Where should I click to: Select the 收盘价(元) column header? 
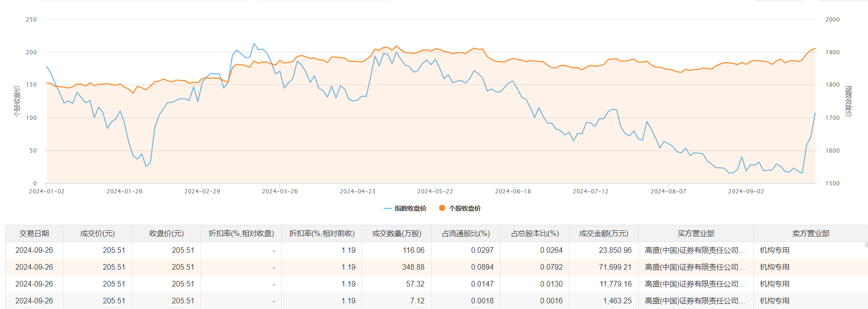[x=167, y=233]
